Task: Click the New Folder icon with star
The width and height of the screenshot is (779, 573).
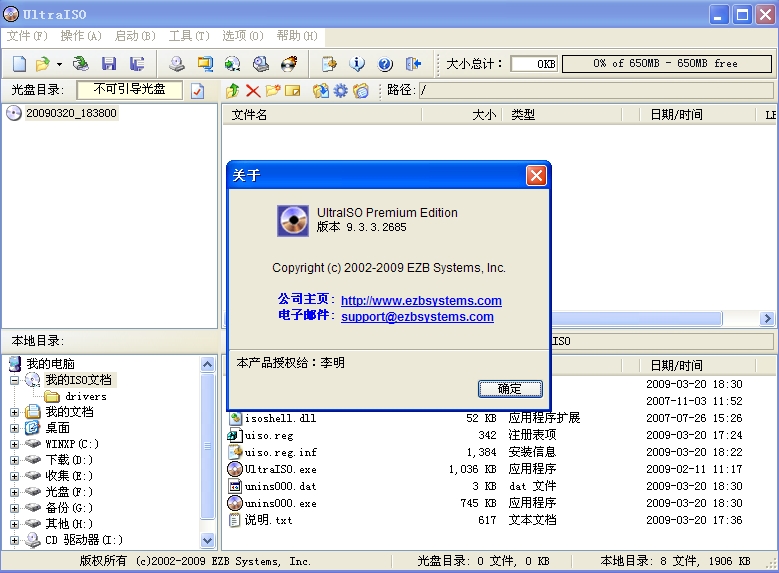Action: coord(273,90)
